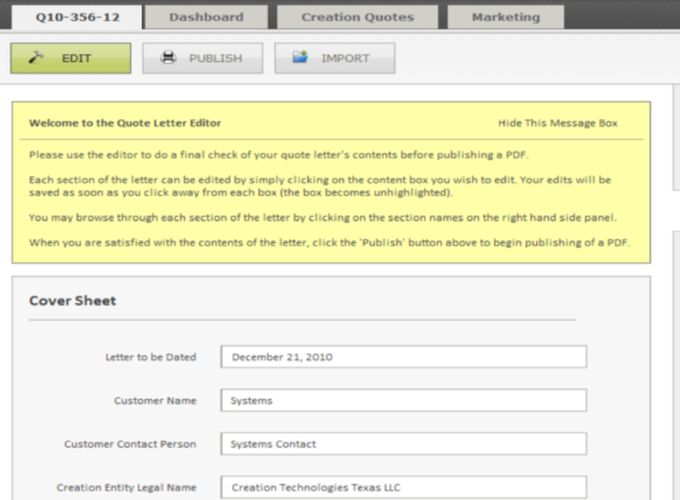This screenshot has width=680, height=500.
Task: Go to the Creation Quotes tab
Action: pyautogui.click(x=356, y=17)
